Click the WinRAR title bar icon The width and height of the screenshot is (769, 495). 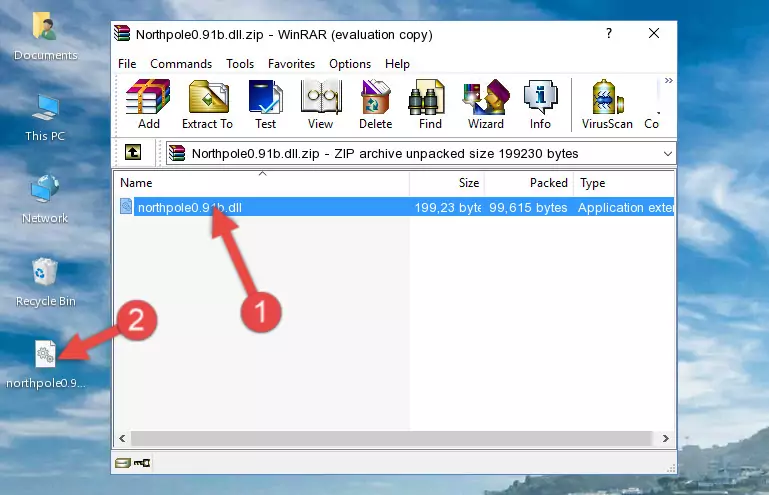(x=122, y=34)
